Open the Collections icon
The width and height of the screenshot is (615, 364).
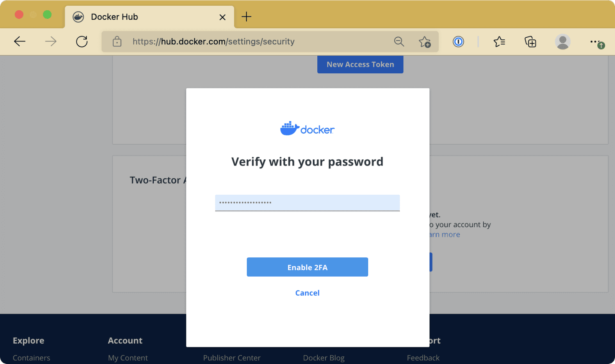(531, 41)
